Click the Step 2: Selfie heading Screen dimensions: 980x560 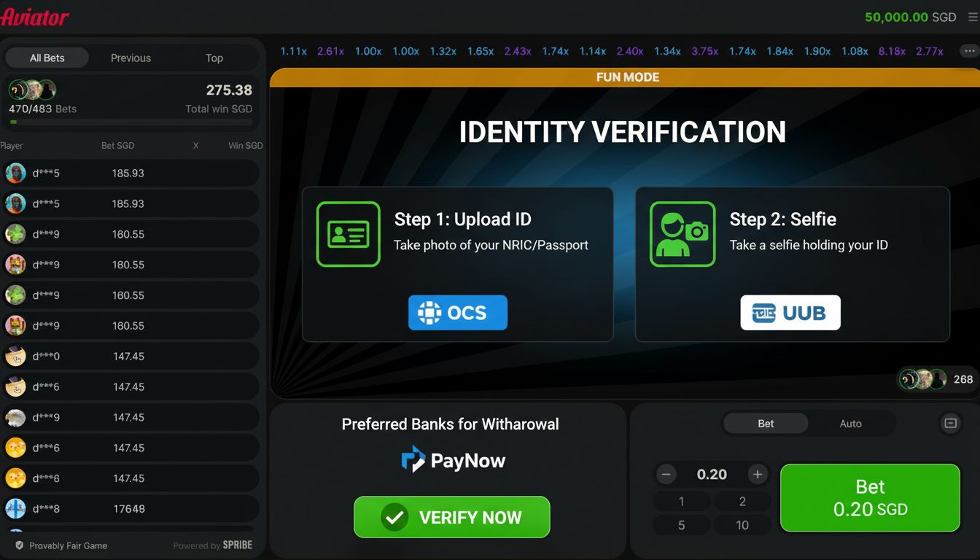(x=783, y=219)
